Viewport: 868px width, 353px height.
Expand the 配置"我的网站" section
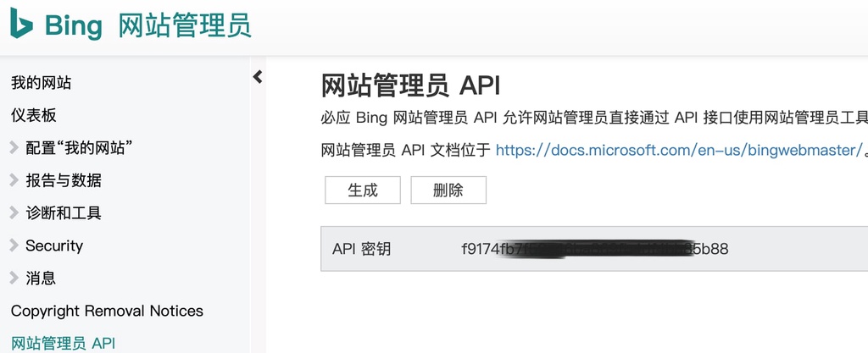pyautogui.click(x=14, y=147)
